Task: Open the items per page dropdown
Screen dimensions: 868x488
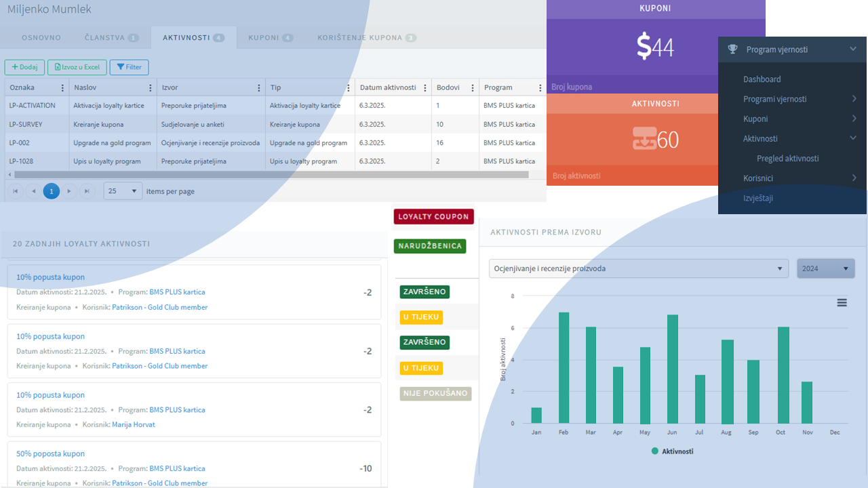Action: click(x=123, y=191)
